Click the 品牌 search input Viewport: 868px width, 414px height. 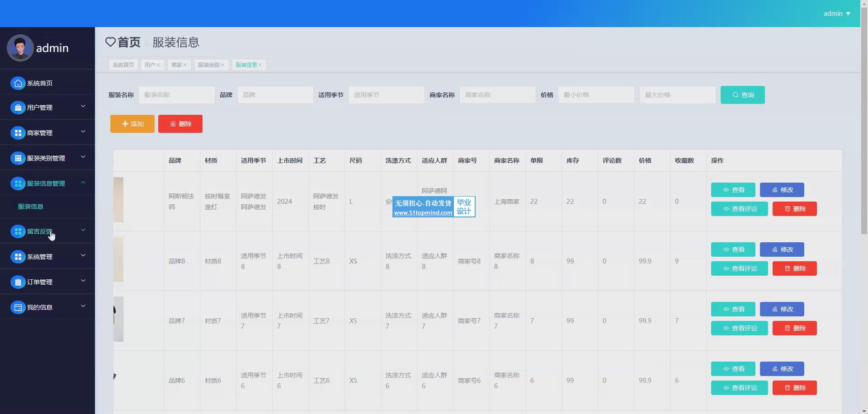(x=275, y=95)
